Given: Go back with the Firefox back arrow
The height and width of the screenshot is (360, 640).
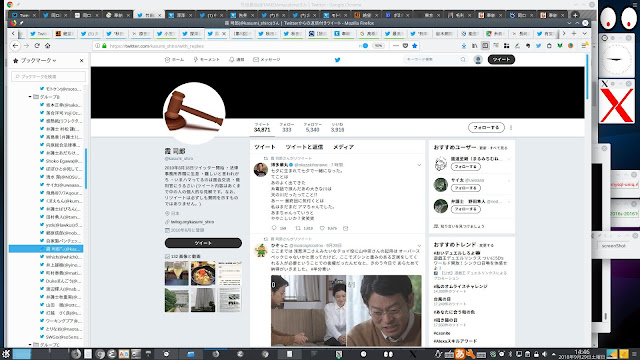Looking at the screenshot, I should (15, 46).
